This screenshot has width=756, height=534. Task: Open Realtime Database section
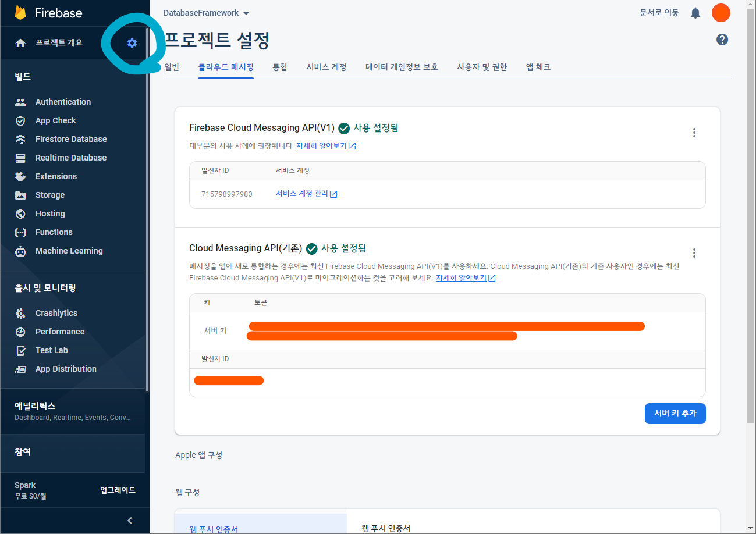tap(71, 158)
